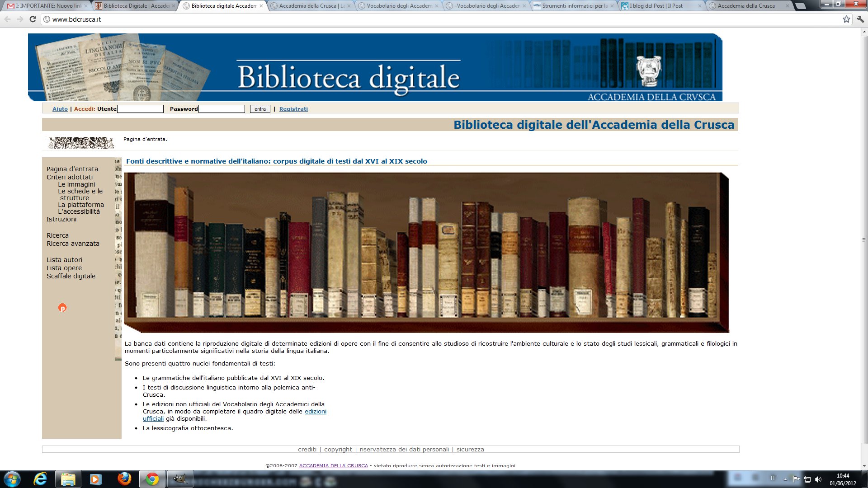868x488 pixels.
Task: Switch to last Accademia della Crusca tab
Action: click(x=749, y=6)
